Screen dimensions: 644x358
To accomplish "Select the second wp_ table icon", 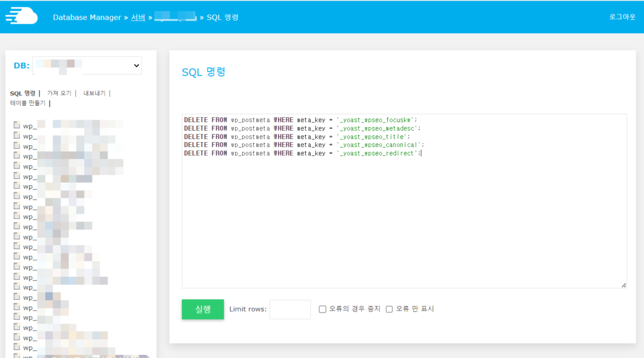I will point(16,135).
